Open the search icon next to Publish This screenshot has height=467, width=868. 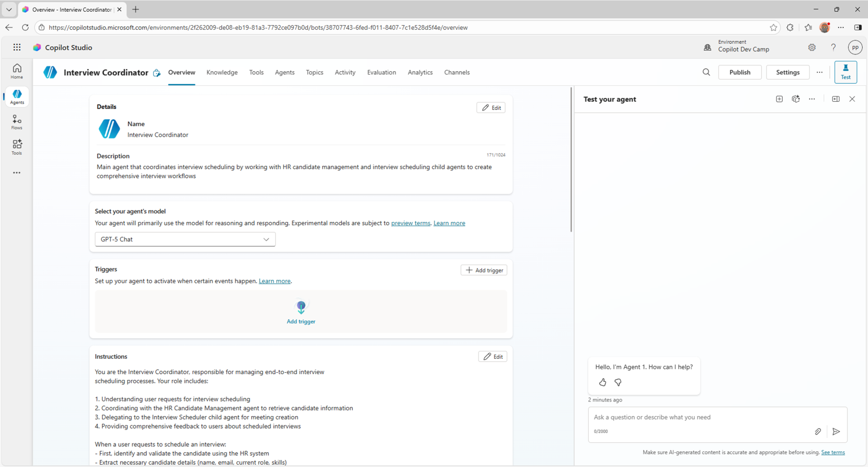tap(706, 72)
